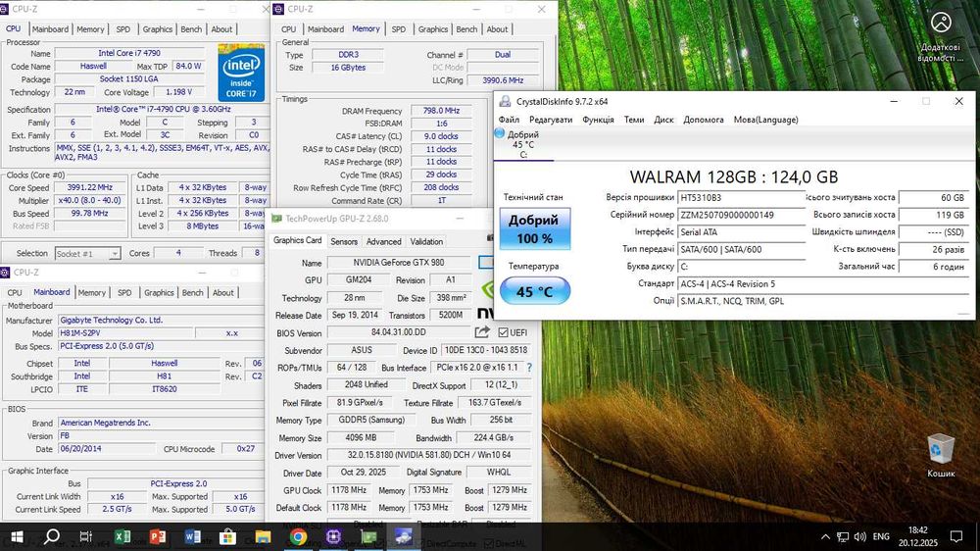Open the Функція menu in CrystalDiskInfo
Viewport: 980px width, 551px height.
coord(598,120)
